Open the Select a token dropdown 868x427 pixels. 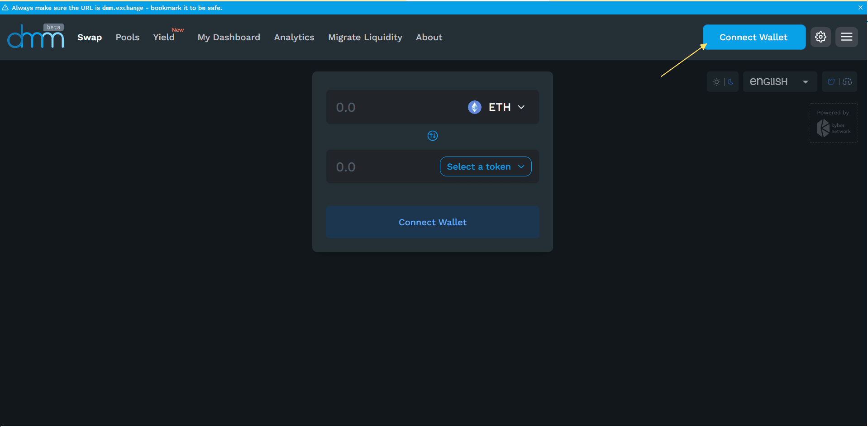click(486, 166)
